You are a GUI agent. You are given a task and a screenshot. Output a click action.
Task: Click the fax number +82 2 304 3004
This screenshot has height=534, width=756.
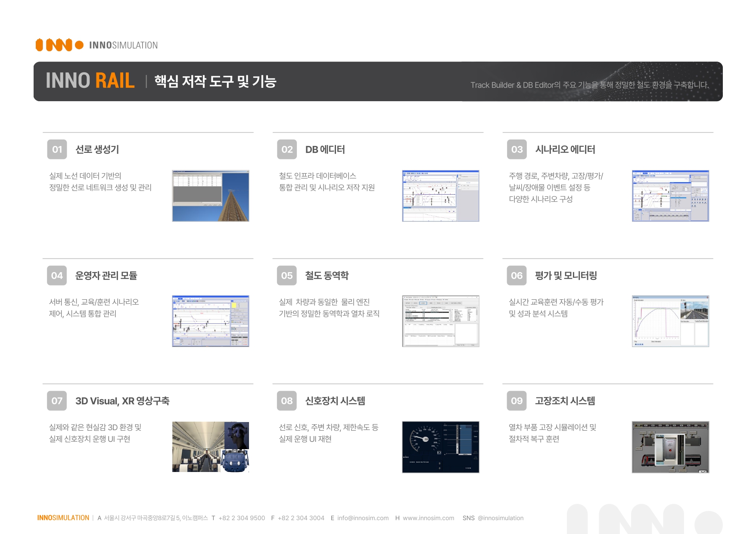(301, 518)
